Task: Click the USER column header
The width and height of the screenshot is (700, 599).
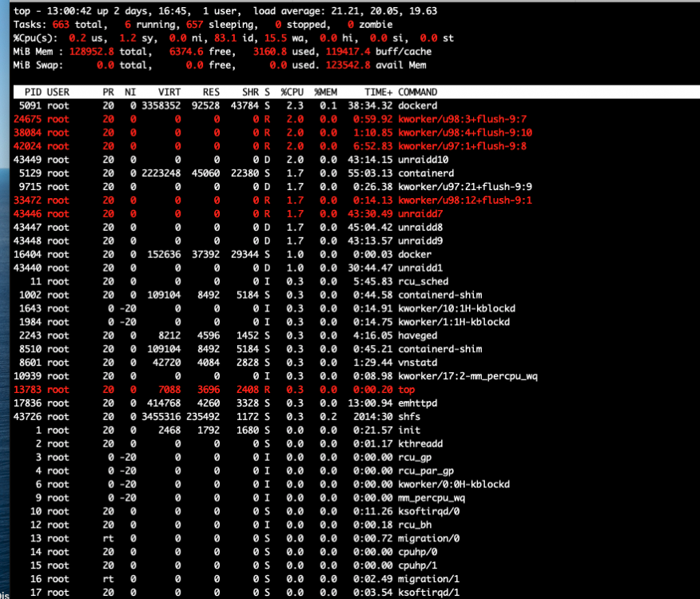Action: pyautogui.click(x=58, y=92)
